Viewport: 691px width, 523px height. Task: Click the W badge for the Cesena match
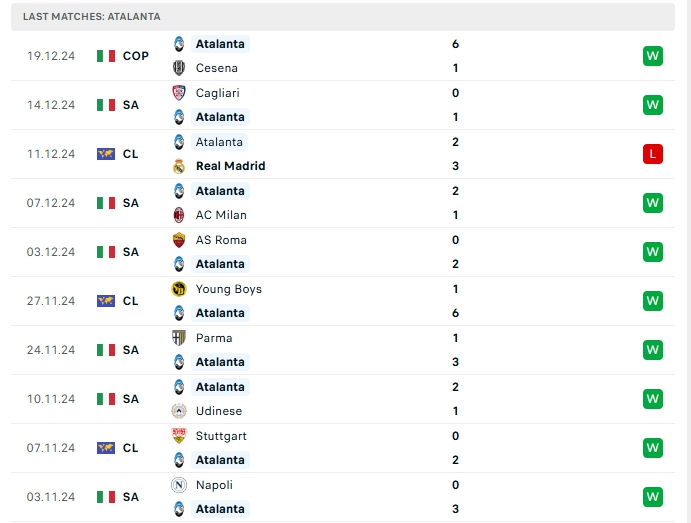pyautogui.click(x=653, y=56)
